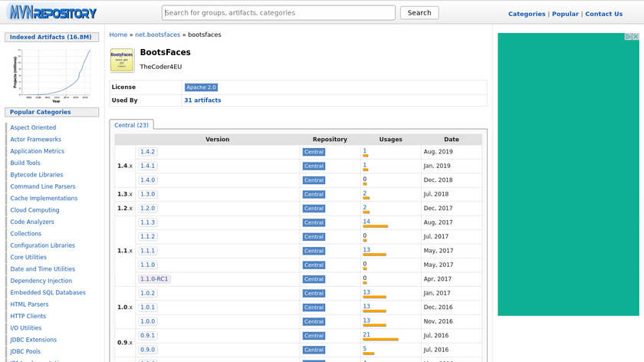Close the advertisement with X icon
This screenshot has width=644, height=362.
point(636,37)
